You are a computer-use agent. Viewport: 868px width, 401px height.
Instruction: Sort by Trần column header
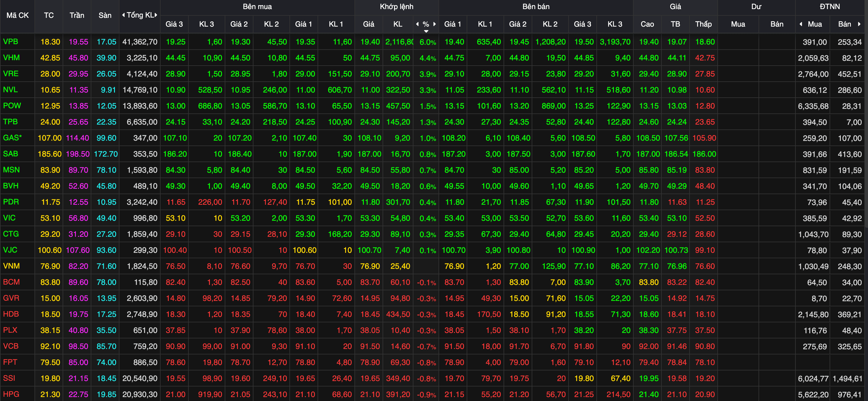point(77,15)
